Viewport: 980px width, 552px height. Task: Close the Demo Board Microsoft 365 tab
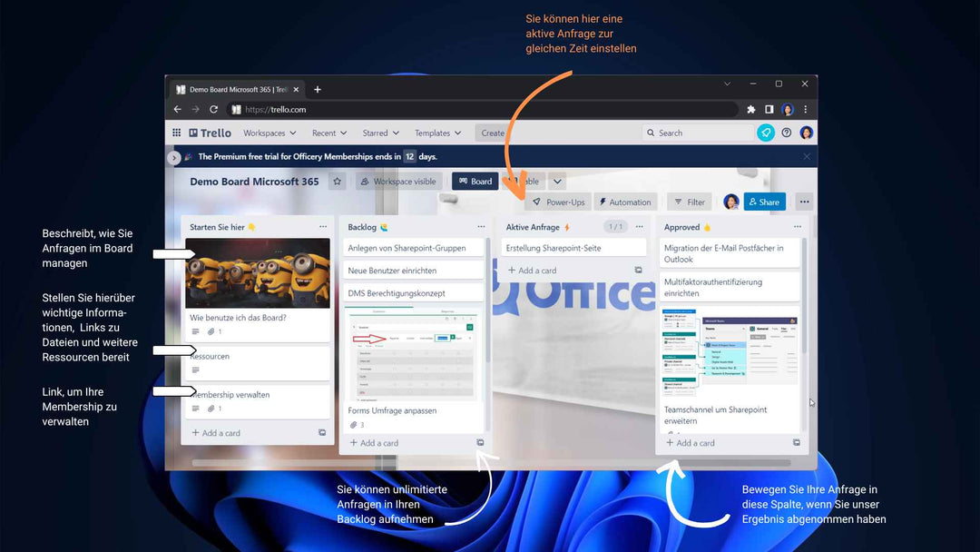(x=296, y=89)
